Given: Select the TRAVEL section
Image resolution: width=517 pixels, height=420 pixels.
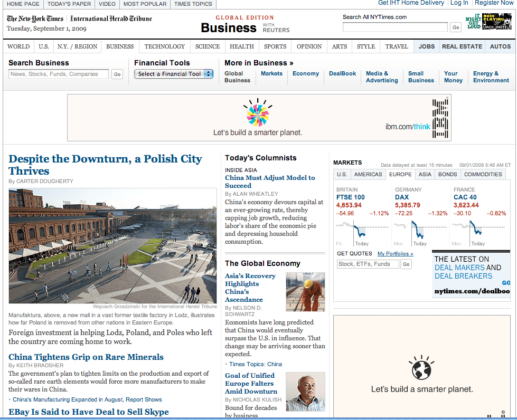Looking at the screenshot, I should (397, 46).
